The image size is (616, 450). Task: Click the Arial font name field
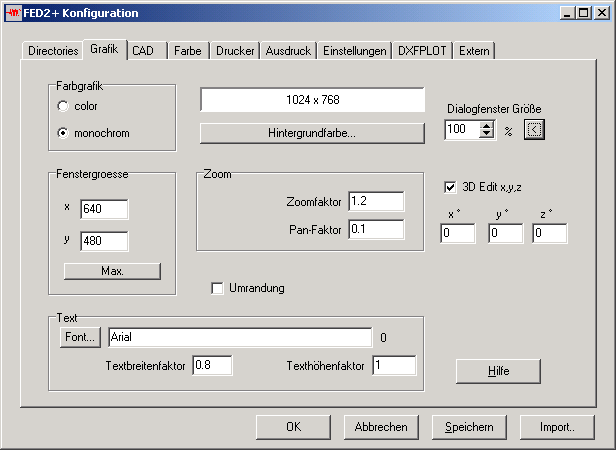[x=240, y=337]
